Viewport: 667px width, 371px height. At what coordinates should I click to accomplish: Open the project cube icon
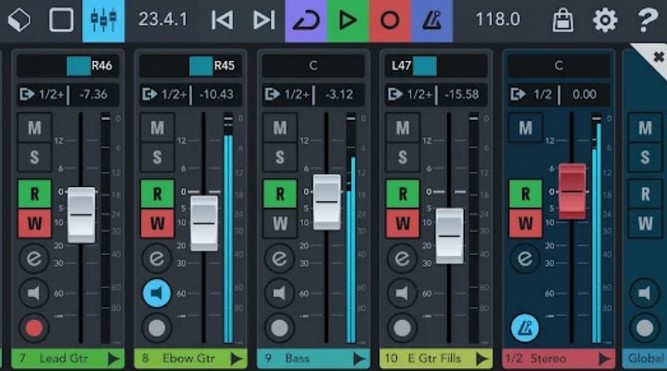(x=19, y=20)
